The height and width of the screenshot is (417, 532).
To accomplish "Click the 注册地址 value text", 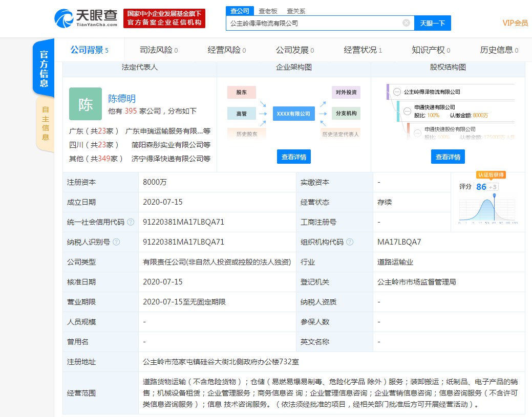I will [221, 362].
